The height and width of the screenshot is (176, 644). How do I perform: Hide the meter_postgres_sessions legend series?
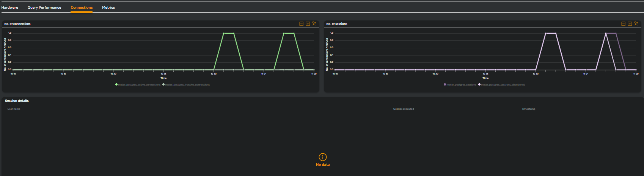coord(461,85)
